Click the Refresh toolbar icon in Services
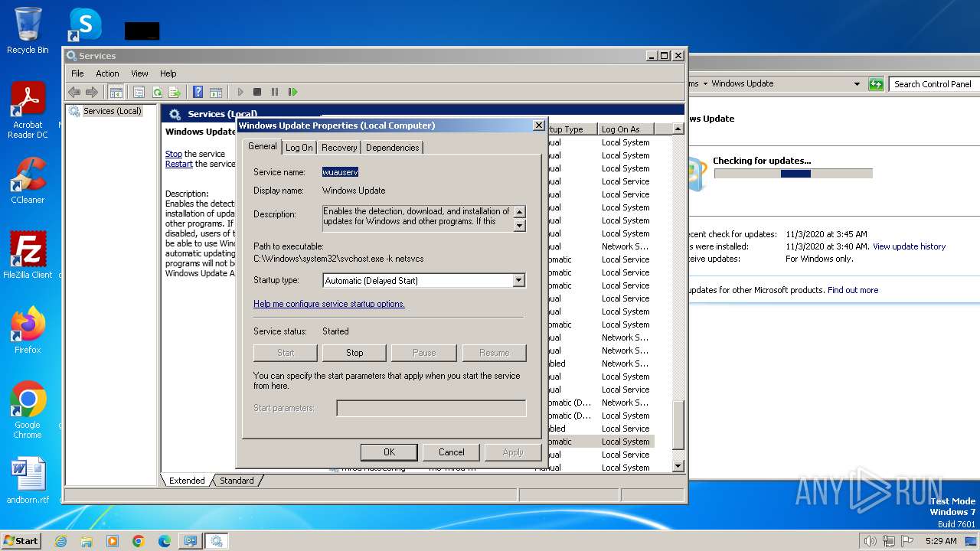The height and width of the screenshot is (551, 980). click(x=157, y=92)
